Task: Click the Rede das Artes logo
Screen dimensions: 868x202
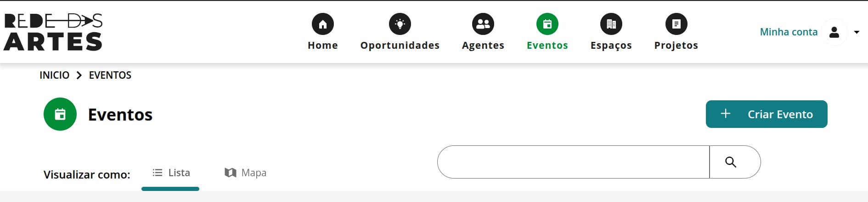Action: [53, 32]
